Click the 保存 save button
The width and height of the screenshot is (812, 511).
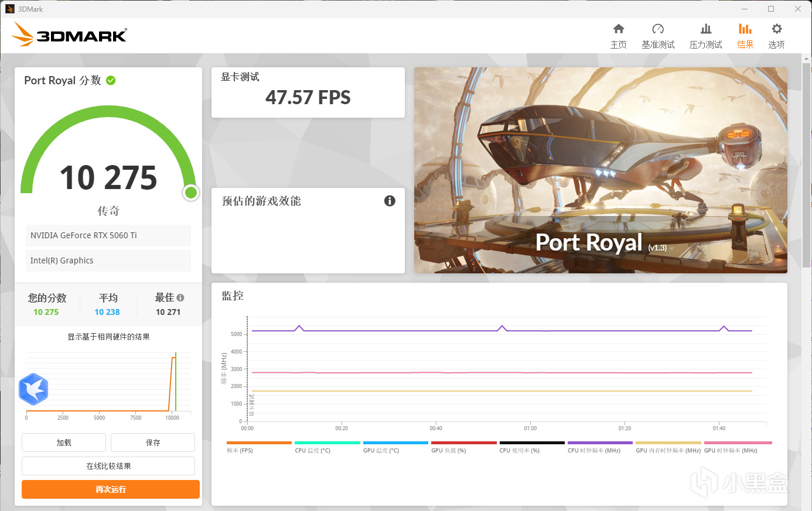click(153, 443)
